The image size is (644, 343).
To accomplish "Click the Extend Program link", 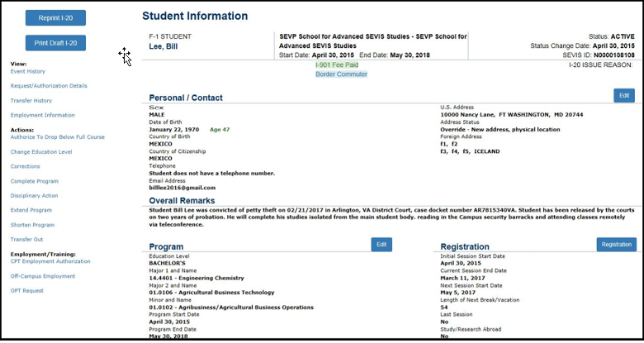I will [31, 210].
